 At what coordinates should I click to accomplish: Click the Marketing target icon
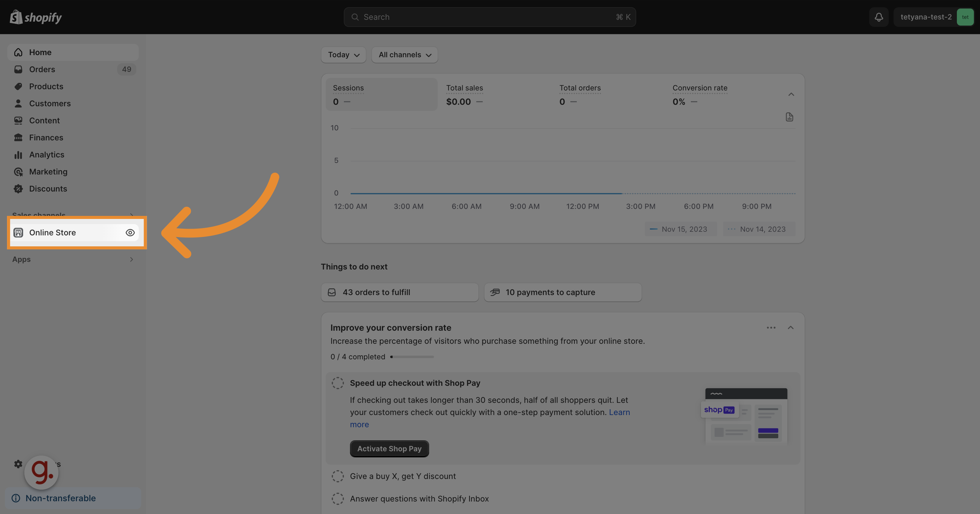[18, 172]
